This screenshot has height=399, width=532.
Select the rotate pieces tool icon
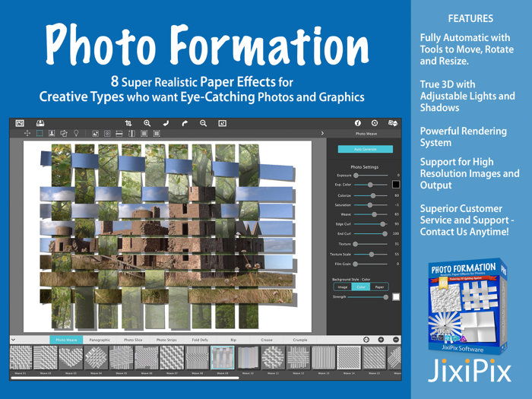pyautogui.click(x=64, y=133)
